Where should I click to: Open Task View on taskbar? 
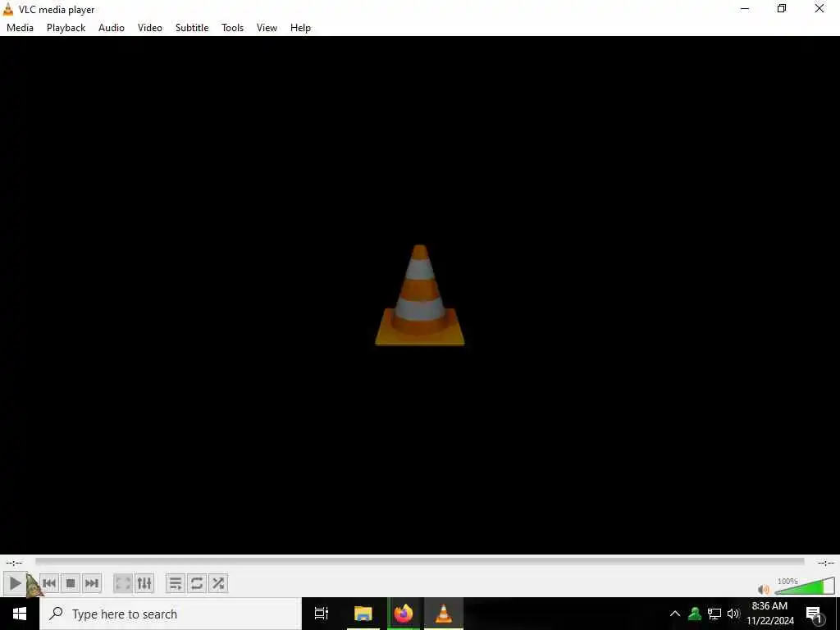coord(322,614)
